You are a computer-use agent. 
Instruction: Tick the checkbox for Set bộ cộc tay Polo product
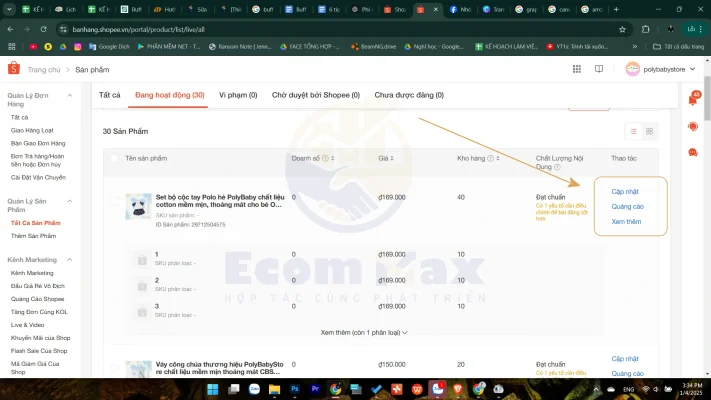(114, 200)
